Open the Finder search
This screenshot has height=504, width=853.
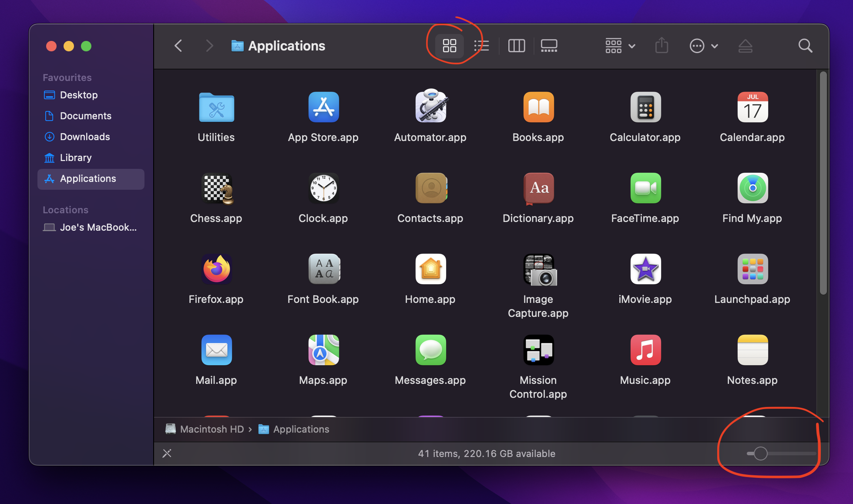(x=805, y=46)
